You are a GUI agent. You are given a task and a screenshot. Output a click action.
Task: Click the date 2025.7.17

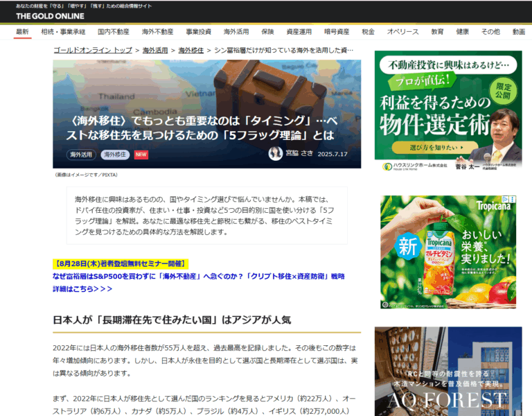[332, 154]
